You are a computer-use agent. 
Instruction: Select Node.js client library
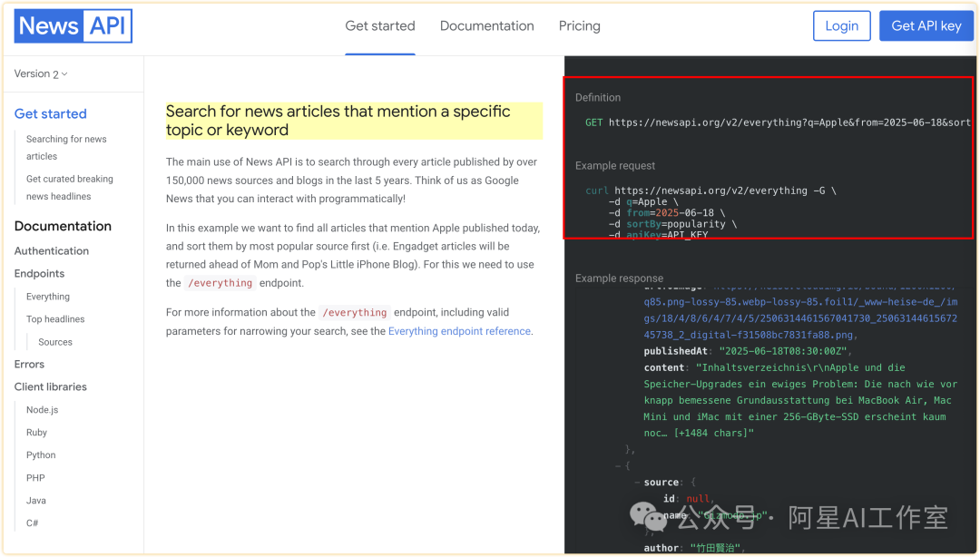[42, 409]
